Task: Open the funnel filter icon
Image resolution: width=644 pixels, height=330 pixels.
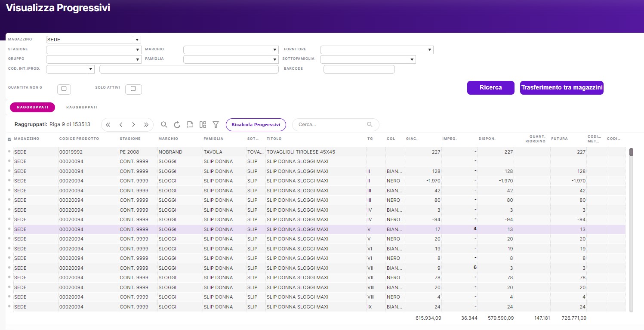Action: tap(216, 125)
